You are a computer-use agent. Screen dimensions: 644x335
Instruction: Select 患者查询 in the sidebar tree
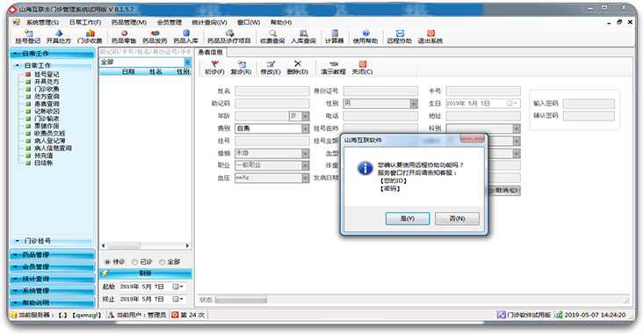47,104
